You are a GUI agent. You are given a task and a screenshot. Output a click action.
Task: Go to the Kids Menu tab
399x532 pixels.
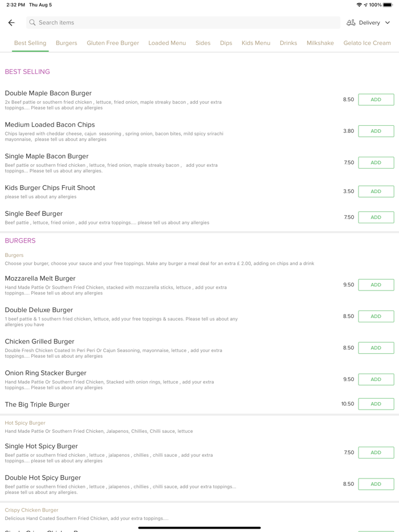coord(256,43)
